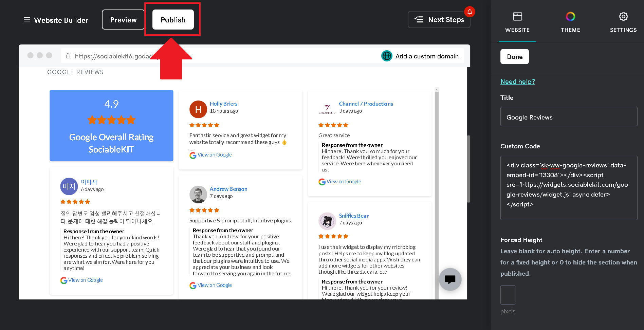
Task: Click the padlock icon in address bar
Action: pos(68,56)
